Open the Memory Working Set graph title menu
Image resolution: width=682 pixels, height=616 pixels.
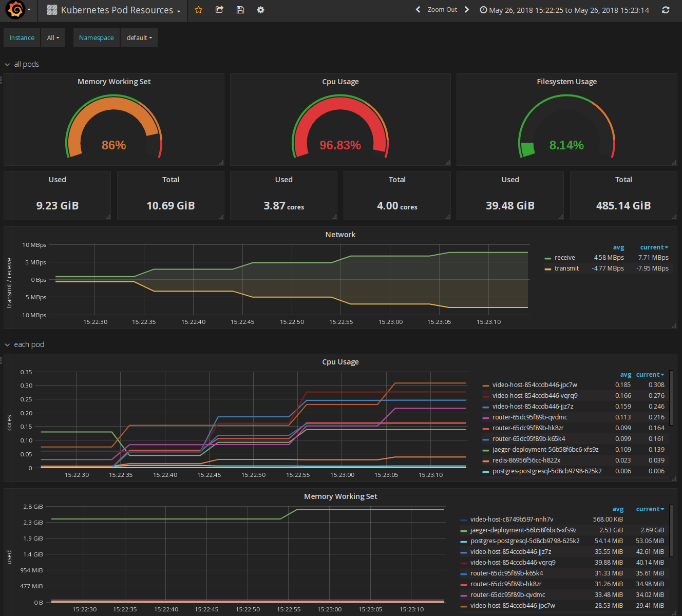pos(340,496)
